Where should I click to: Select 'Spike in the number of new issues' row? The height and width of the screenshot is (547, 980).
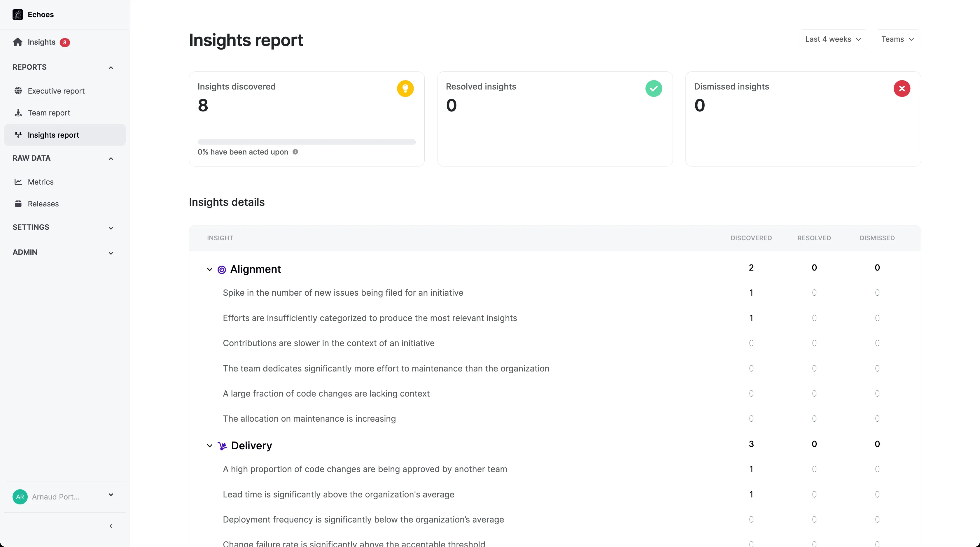[x=555, y=292]
